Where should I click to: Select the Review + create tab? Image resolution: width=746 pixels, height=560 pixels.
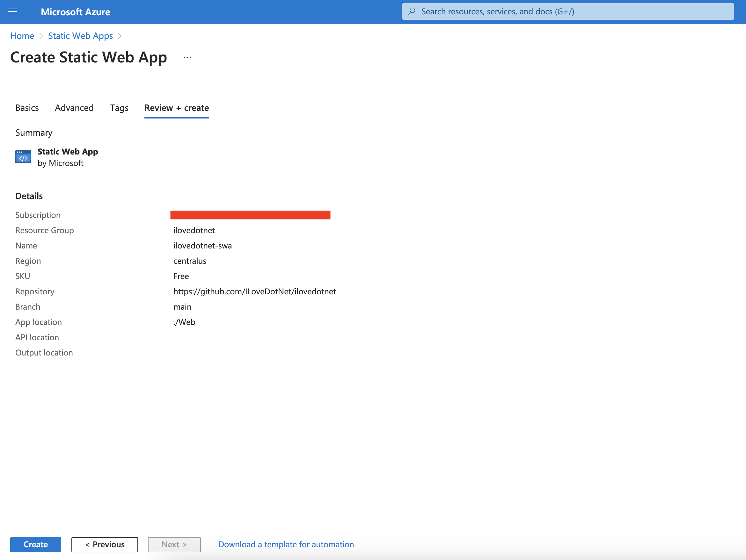[x=177, y=108]
